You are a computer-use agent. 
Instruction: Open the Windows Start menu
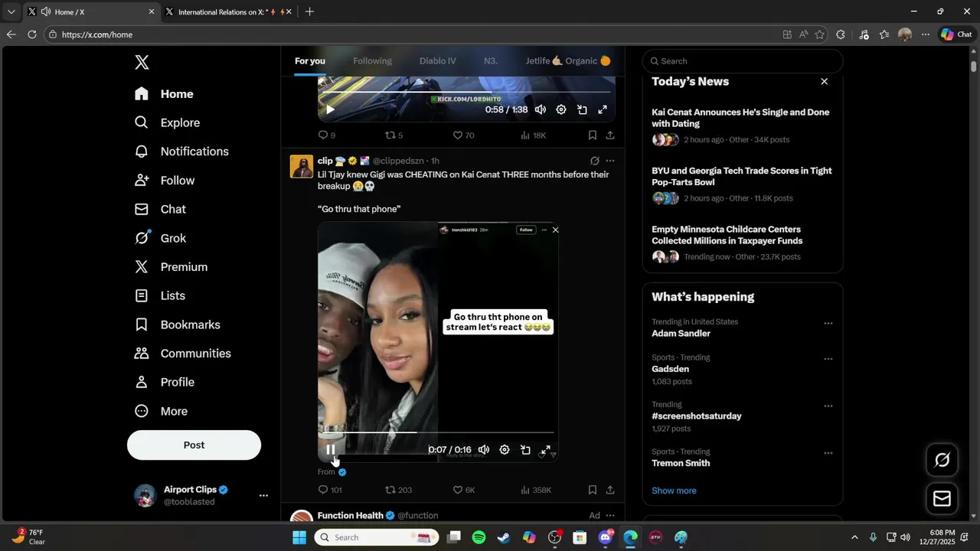coord(299,537)
